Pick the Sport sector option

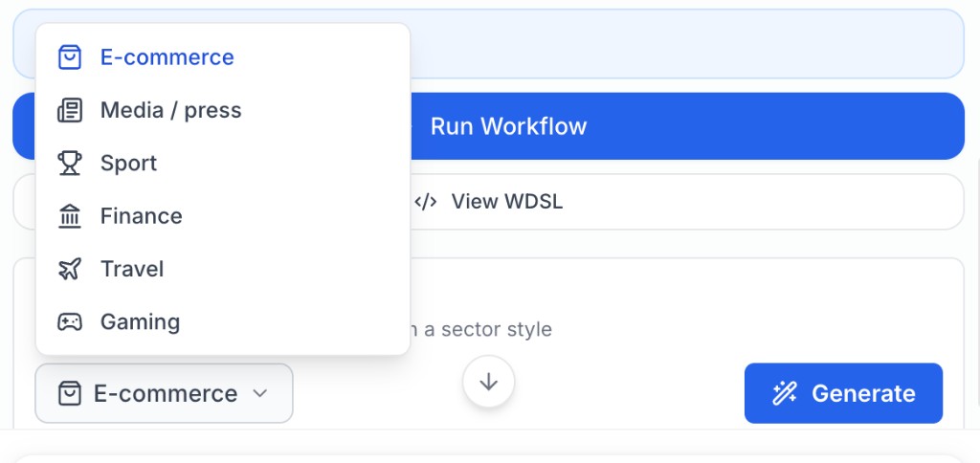pos(222,164)
